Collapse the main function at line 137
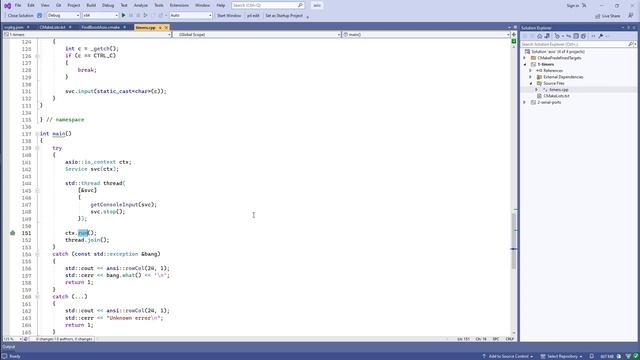 click(x=37, y=134)
